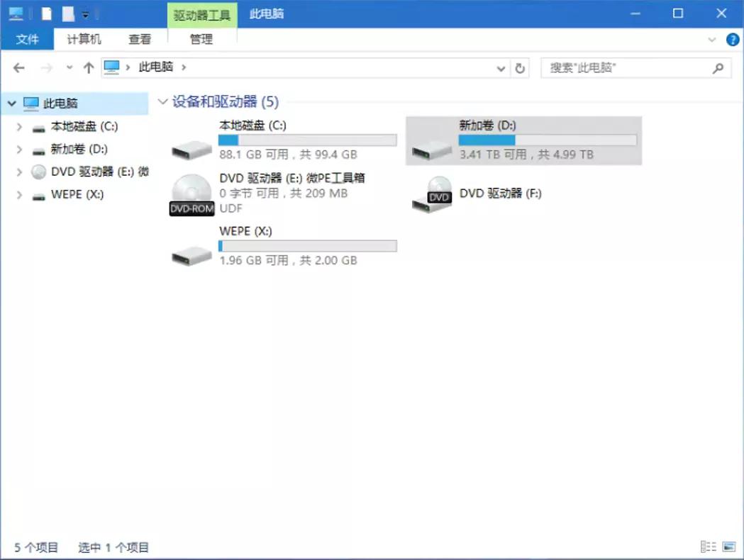
Task: Open the recent locations dropdown arrow
Action: pos(69,68)
